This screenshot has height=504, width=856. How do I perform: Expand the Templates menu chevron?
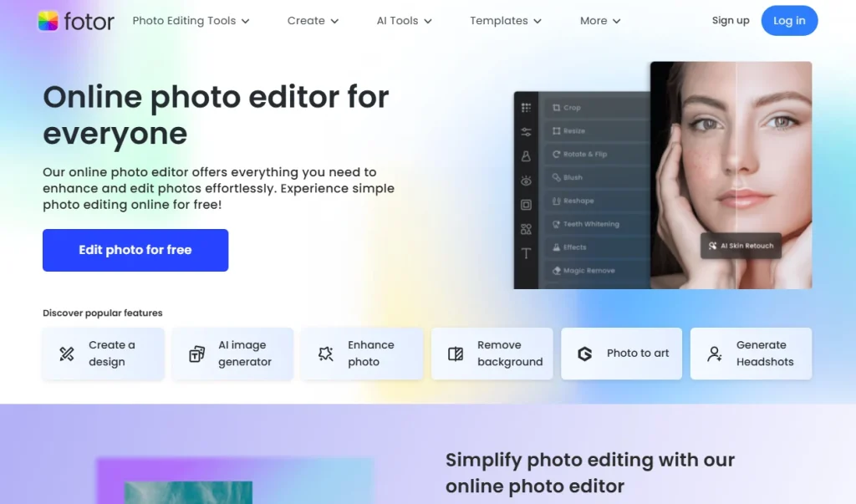point(538,21)
